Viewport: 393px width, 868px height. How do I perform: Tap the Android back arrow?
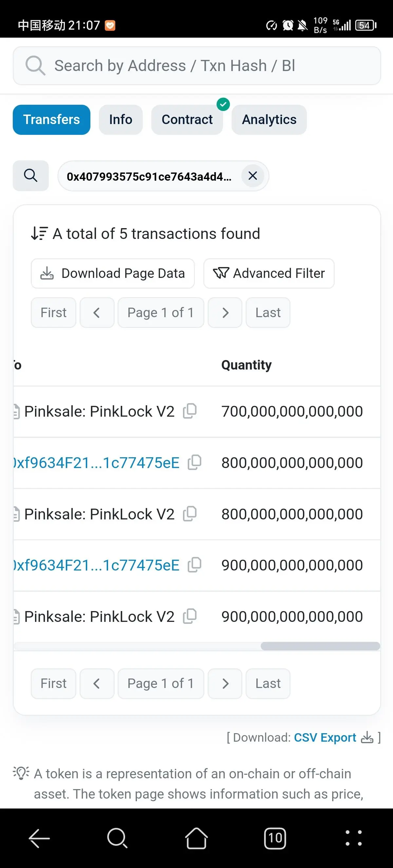[39, 838]
